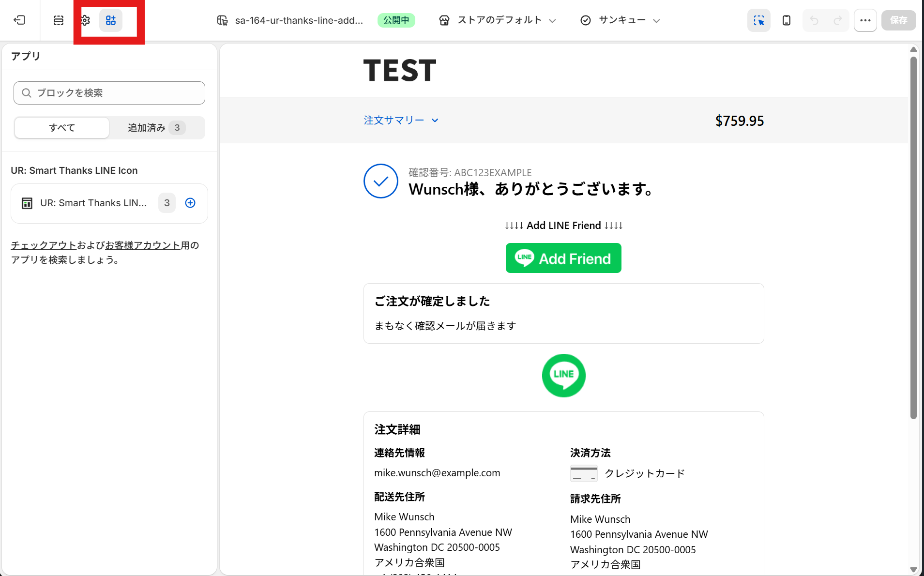Click the checkout profile icon beside sa-164 title
Viewport: 924px width, 576px height.
(222, 20)
